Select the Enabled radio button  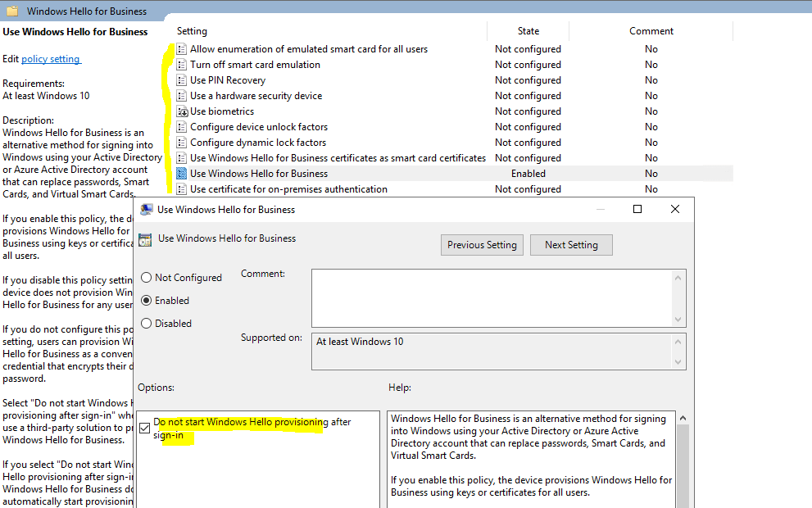pos(147,301)
